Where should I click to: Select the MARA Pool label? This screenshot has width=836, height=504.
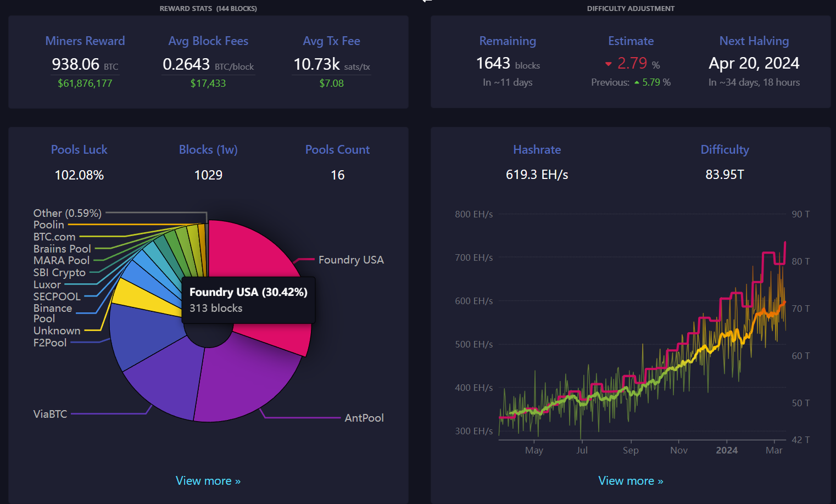(61, 260)
